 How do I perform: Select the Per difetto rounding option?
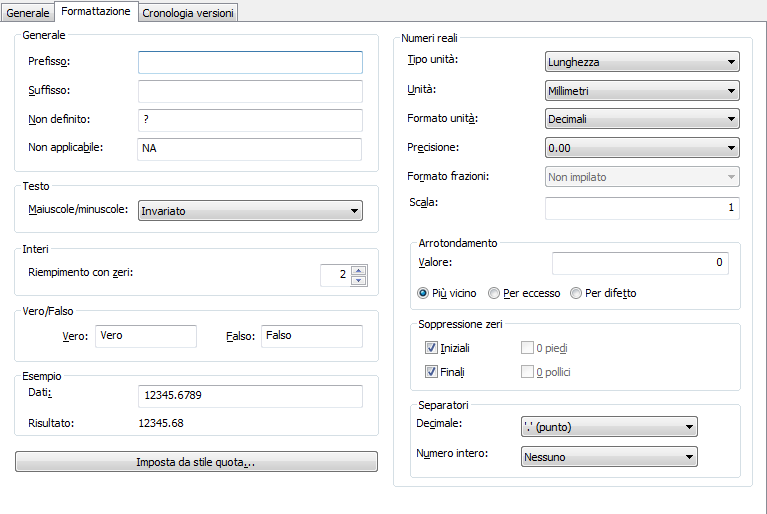pyautogui.click(x=576, y=294)
